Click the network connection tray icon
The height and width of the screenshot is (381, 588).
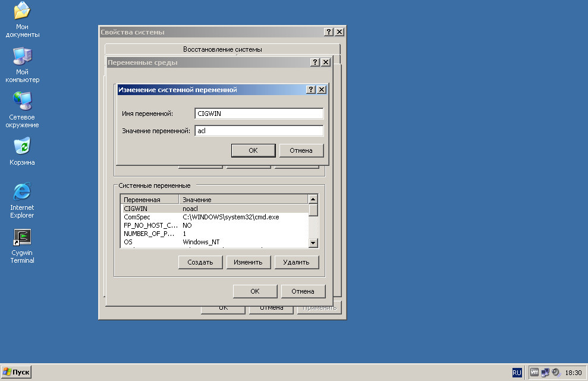[545, 372]
